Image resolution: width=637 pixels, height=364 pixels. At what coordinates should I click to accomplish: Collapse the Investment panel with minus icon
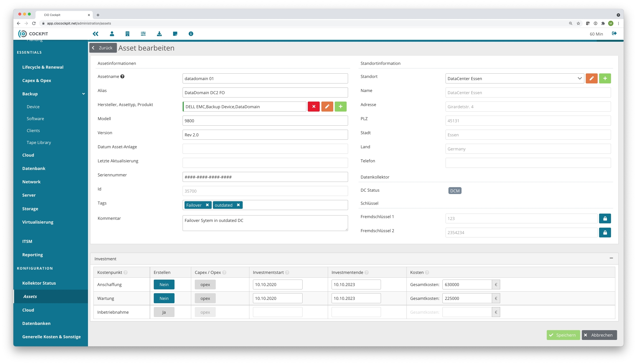coord(611,258)
